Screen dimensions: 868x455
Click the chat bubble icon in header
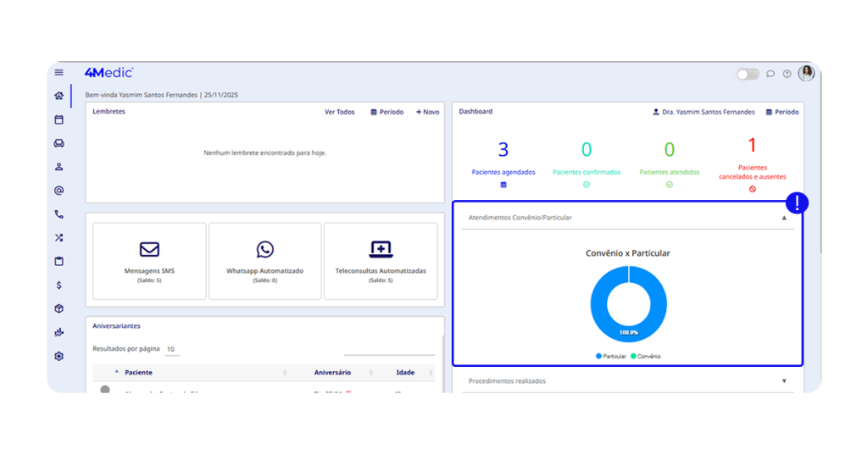point(771,74)
